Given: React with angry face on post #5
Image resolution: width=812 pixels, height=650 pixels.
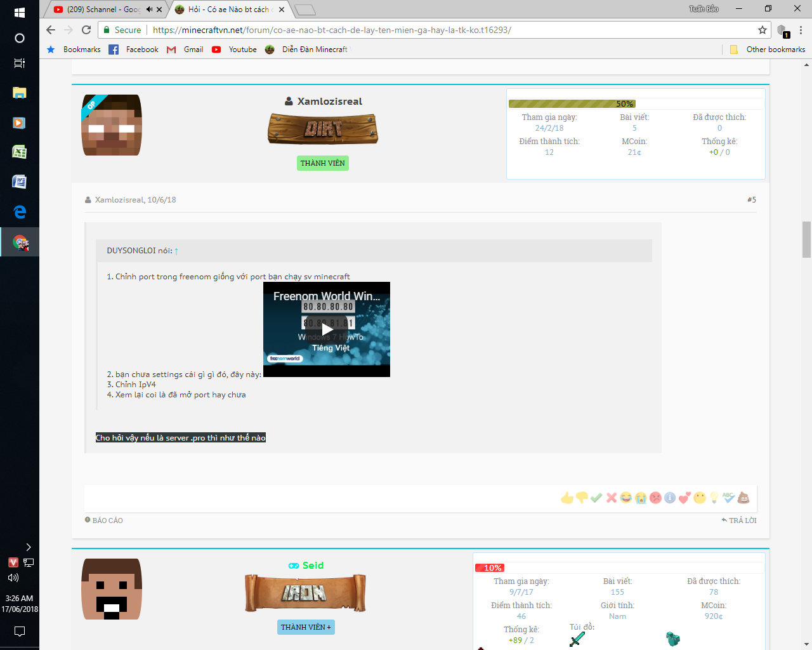Looking at the screenshot, I should (x=655, y=498).
